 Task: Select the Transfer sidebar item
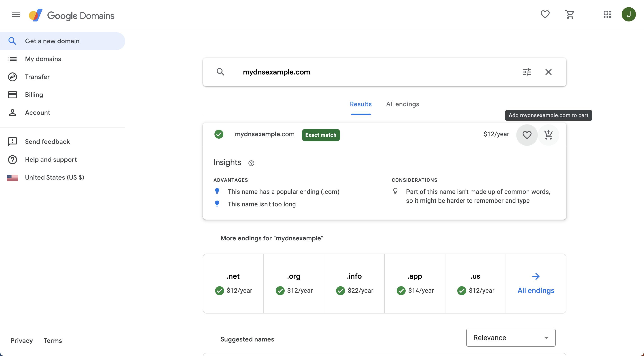pyautogui.click(x=37, y=77)
